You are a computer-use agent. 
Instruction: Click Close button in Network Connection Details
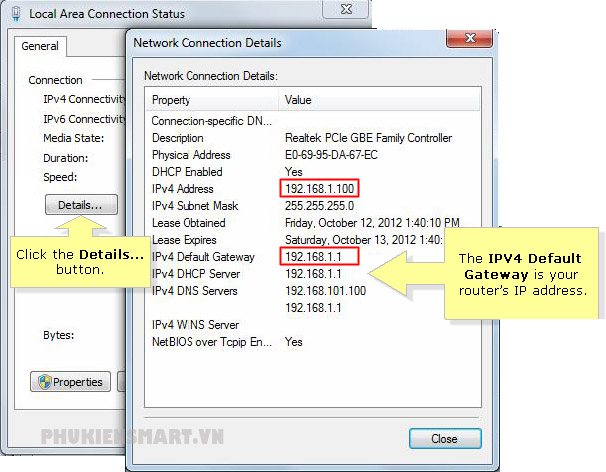coord(445,439)
